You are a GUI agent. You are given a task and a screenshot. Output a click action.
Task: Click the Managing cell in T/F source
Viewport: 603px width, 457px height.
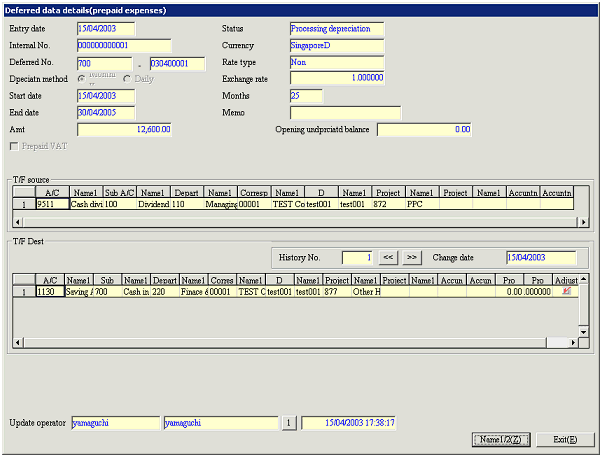[x=221, y=204]
